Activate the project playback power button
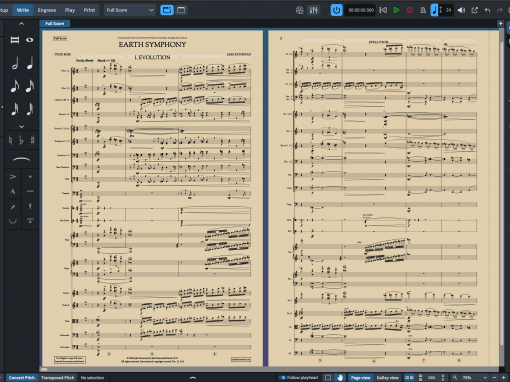The image size is (510, 382). (x=336, y=10)
